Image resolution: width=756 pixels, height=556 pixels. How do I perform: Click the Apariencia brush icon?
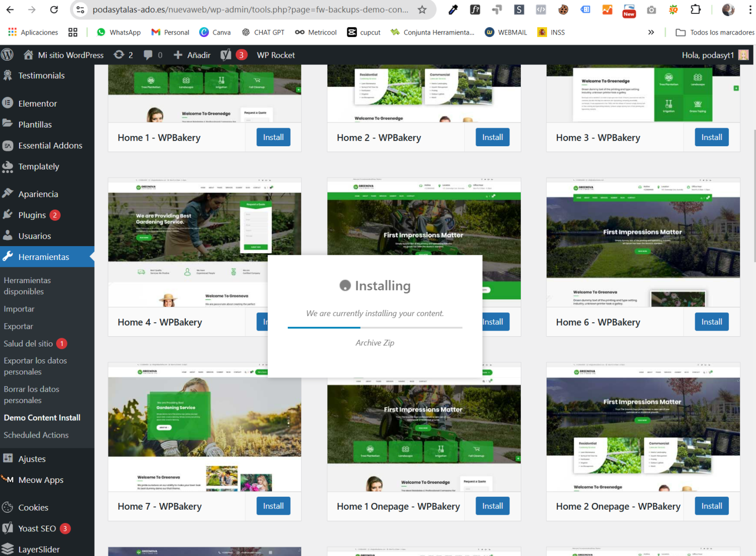point(8,194)
